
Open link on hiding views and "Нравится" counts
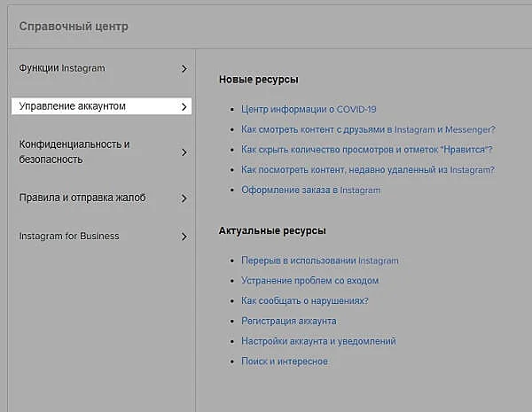tap(367, 150)
